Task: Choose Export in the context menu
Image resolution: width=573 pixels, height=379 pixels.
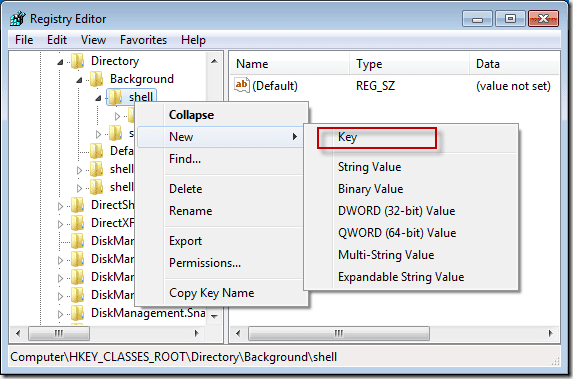Action: 222,241
